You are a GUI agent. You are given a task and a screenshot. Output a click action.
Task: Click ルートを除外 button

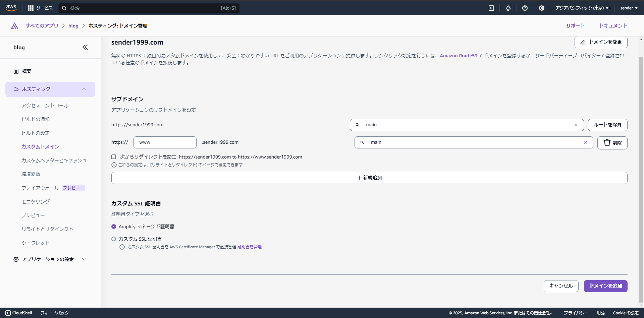(608, 125)
